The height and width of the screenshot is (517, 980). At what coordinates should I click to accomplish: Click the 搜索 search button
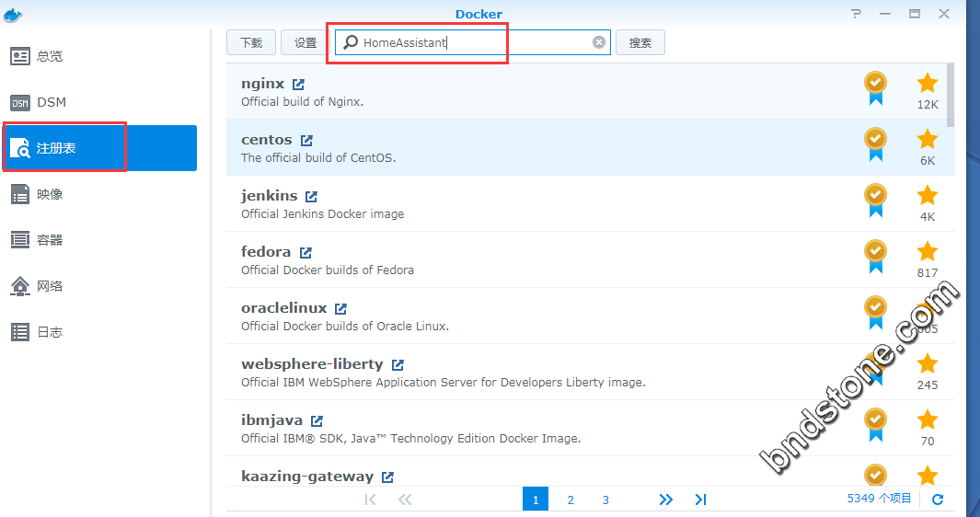tap(640, 42)
